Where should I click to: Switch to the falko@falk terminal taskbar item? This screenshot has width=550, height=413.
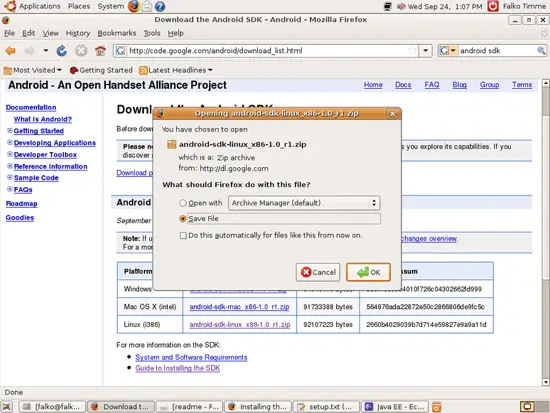tap(52, 407)
